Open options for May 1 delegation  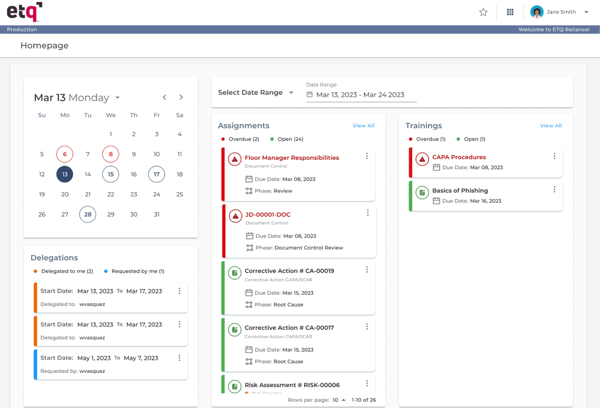[179, 358]
